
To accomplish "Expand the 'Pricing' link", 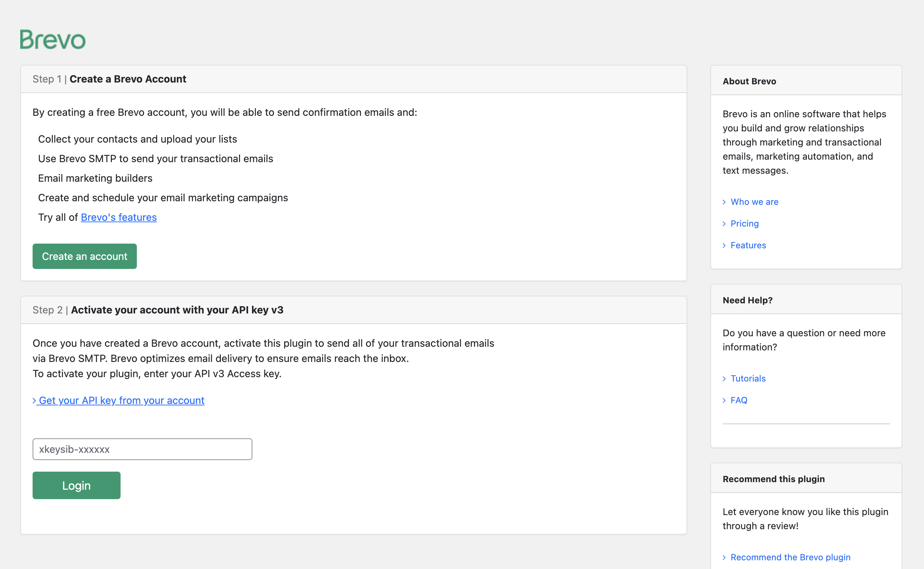I will 744,223.
